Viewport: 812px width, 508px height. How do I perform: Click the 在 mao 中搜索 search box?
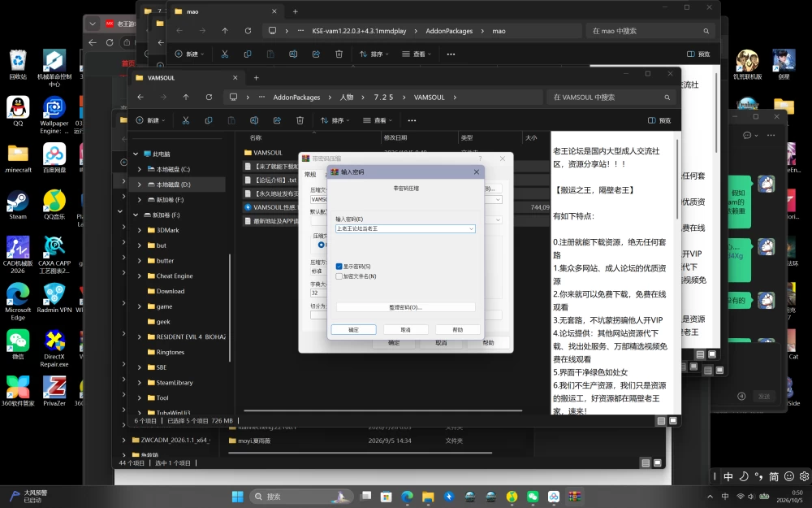coord(650,31)
